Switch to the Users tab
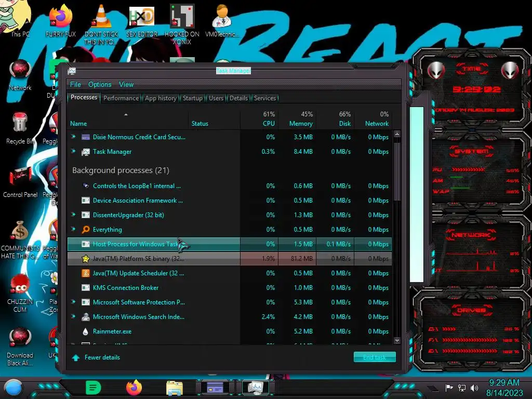 pyautogui.click(x=216, y=98)
